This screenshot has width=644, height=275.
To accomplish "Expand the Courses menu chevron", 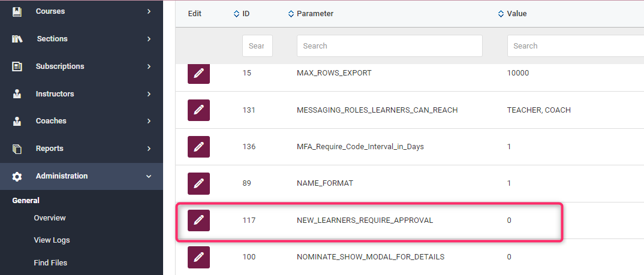I will point(149,11).
